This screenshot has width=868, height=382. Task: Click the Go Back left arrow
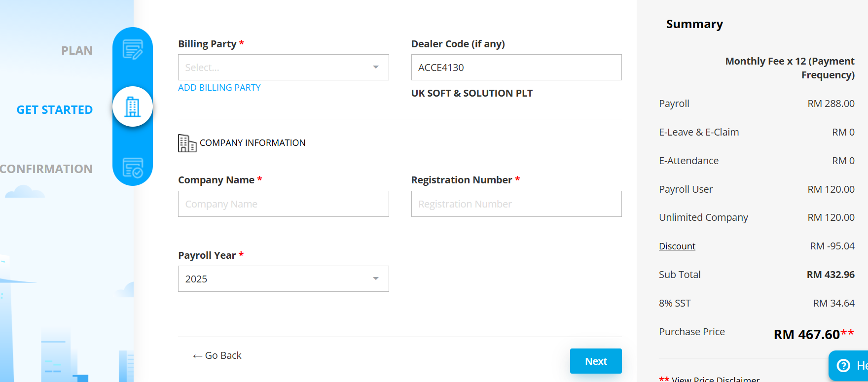point(197,356)
